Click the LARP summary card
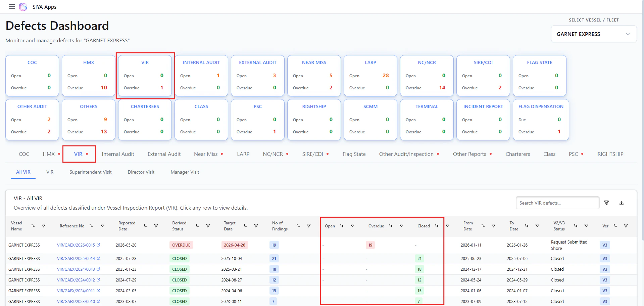This screenshot has width=644, height=306. point(370,76)
